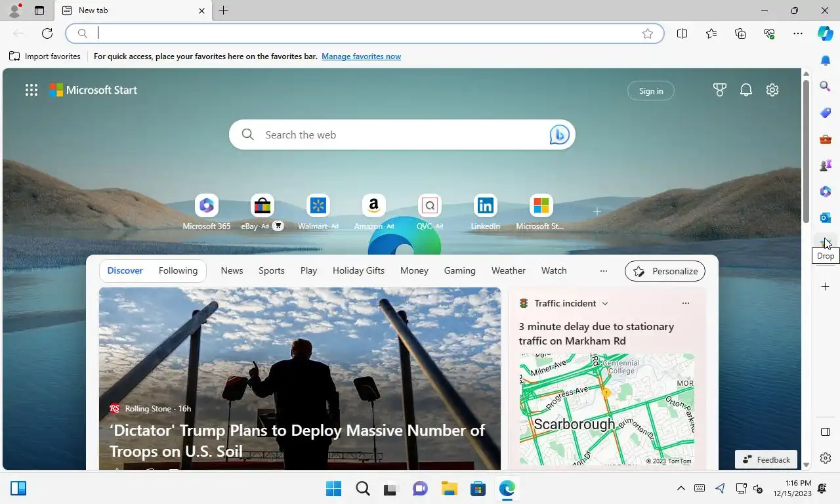
Task: Open the tab actions menu icon
Action: click(x=39, y=10)
